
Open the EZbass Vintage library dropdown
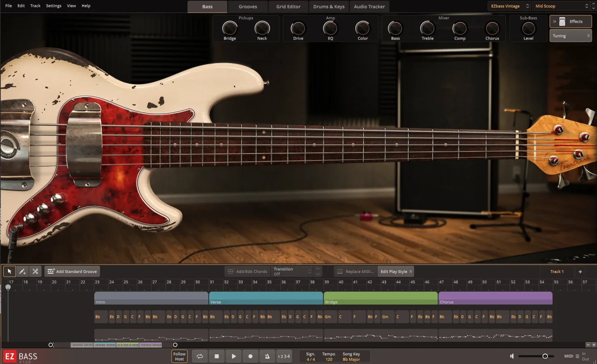(x=509, y=6)
